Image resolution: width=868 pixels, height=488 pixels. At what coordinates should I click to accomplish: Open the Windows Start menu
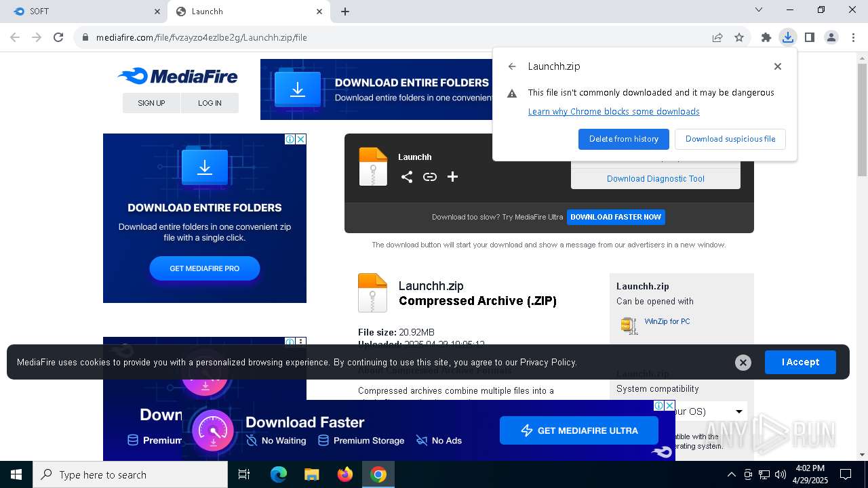coord(16,474)
